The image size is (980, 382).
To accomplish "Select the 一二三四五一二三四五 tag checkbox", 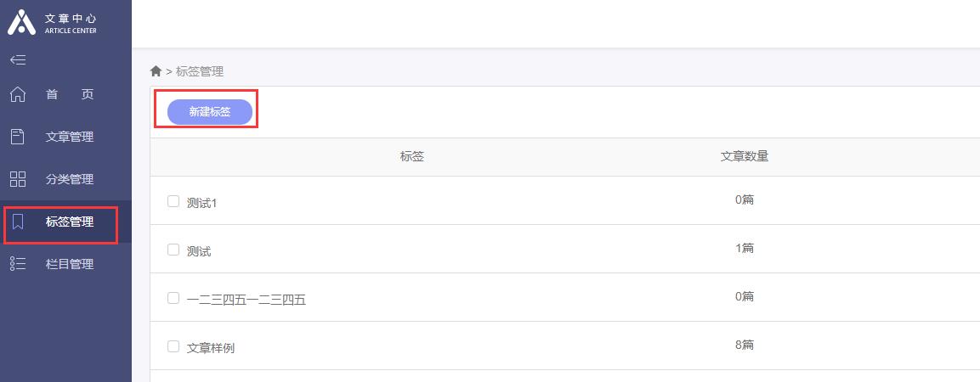I will [x=173, y=298].
